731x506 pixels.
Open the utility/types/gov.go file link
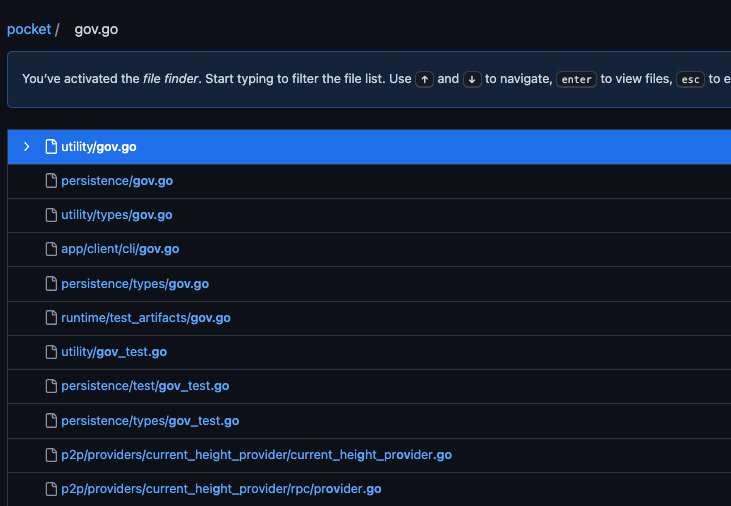click(117, 215)
